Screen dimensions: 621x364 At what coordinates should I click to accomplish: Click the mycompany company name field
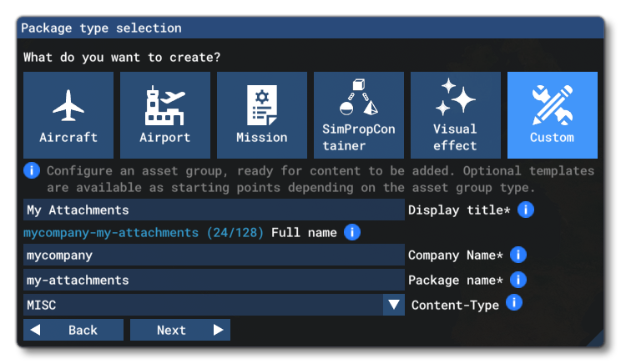coord(213,255)
